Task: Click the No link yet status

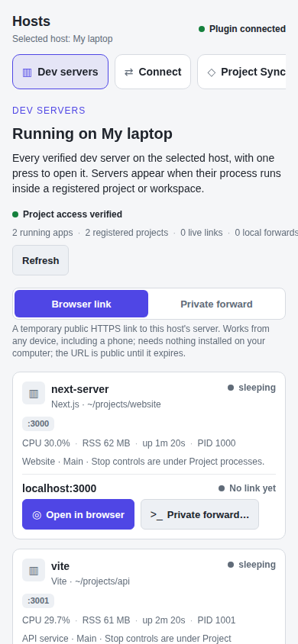Action: click(x=247, y=488)
